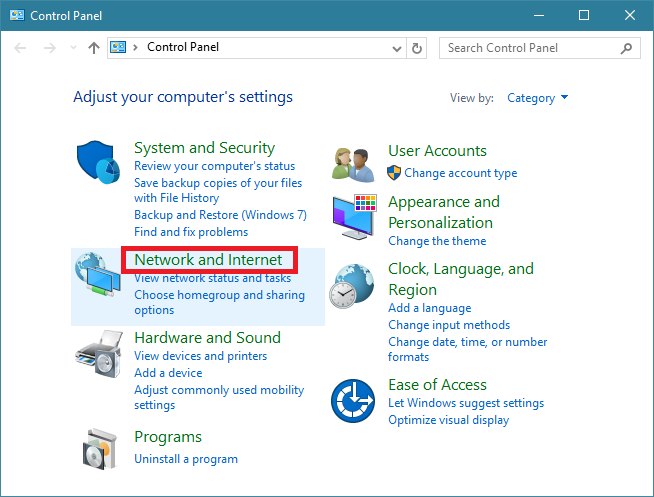Screen dimensions: 654x497
Task: Click the back navigation arrow
Action: (20, 48)
